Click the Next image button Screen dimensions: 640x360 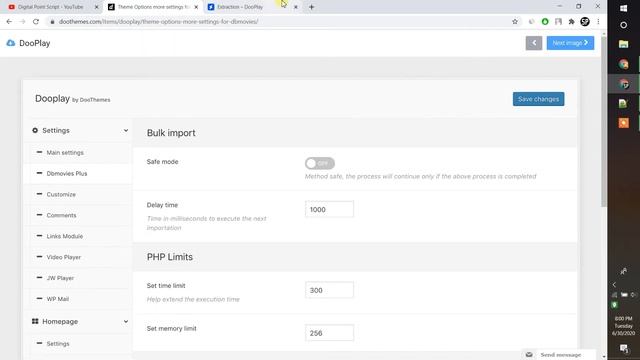570,43
